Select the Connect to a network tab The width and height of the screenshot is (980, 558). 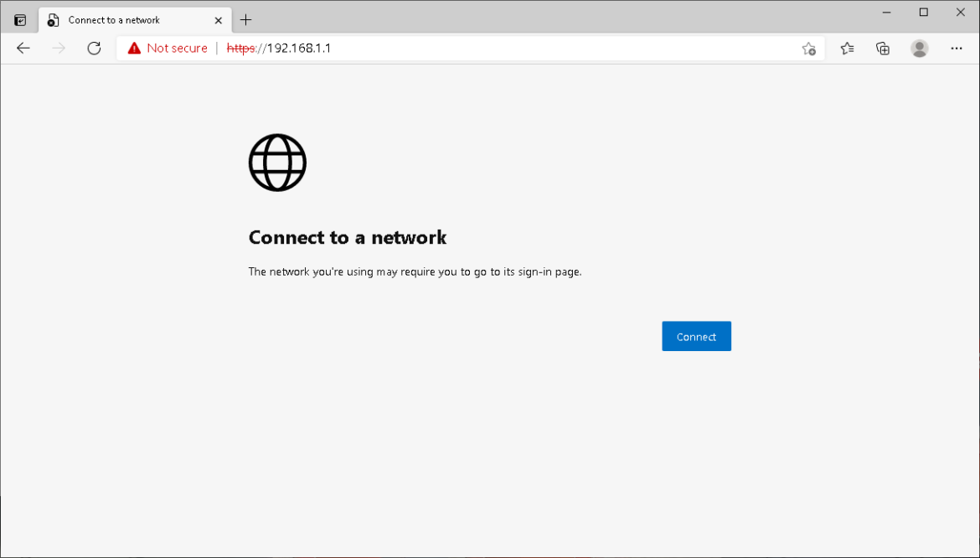(135, 20)
